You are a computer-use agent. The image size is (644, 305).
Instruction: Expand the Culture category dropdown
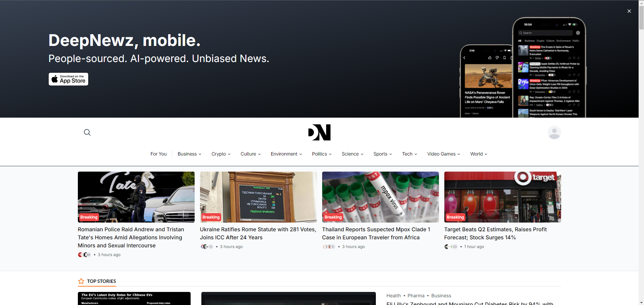(x=251, y=154)
